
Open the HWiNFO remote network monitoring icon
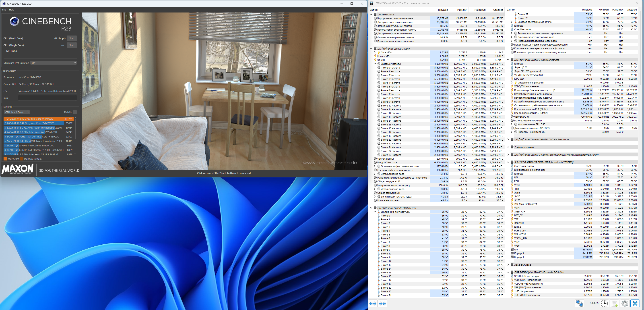click(579, 304)
